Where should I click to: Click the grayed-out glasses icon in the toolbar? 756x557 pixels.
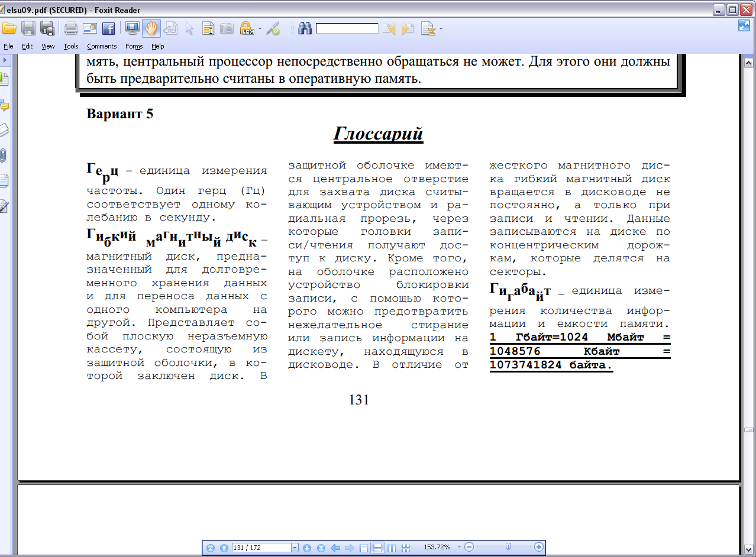[170, 28]
